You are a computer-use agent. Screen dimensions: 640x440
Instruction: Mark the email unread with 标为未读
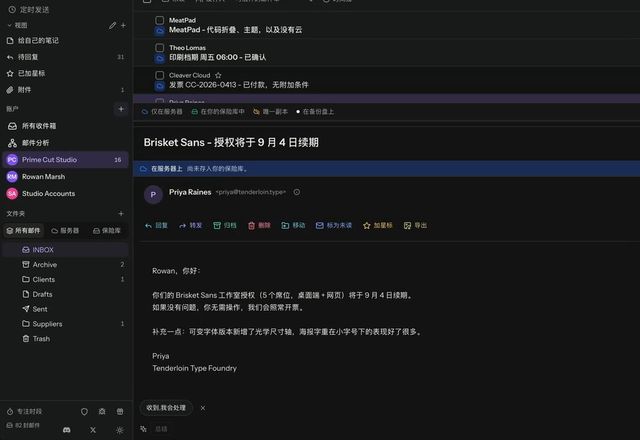click(333, 225)
